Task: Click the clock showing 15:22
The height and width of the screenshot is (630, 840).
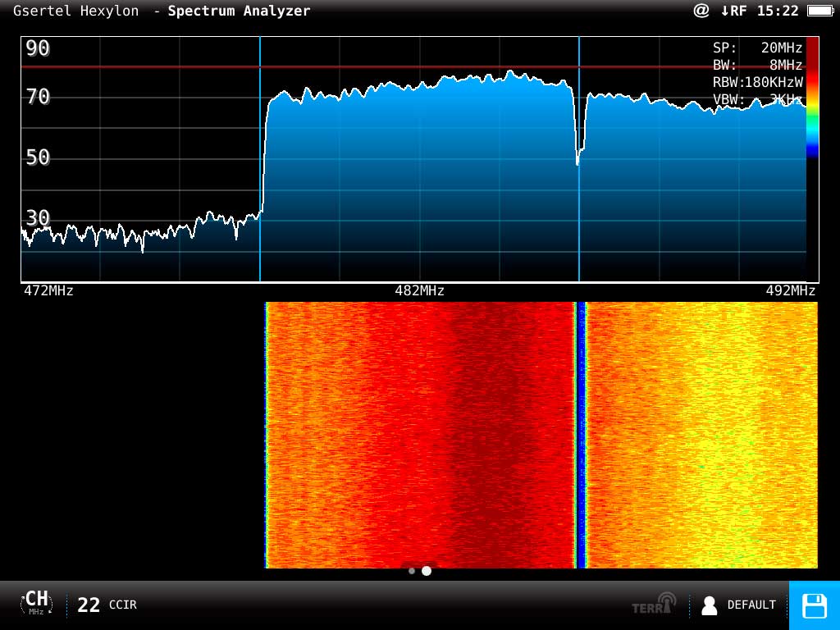Action: tap(778, 11)
